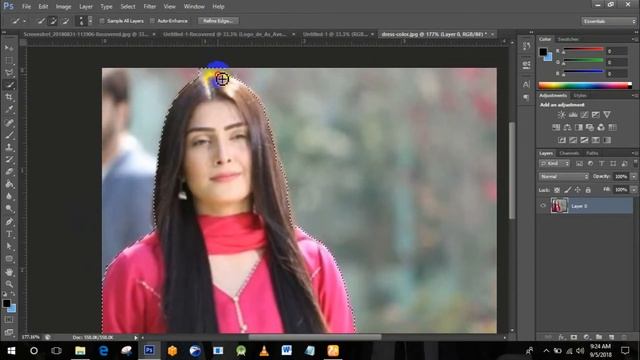Image resolution: width=640 pixels, height=360 pixels.
Task: Select the Path Selection tool
Action: pyautogui.click(x=9, y=246)
